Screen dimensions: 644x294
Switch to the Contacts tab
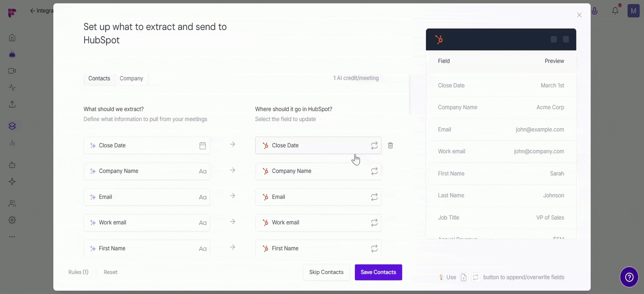(x=99, y=78)
